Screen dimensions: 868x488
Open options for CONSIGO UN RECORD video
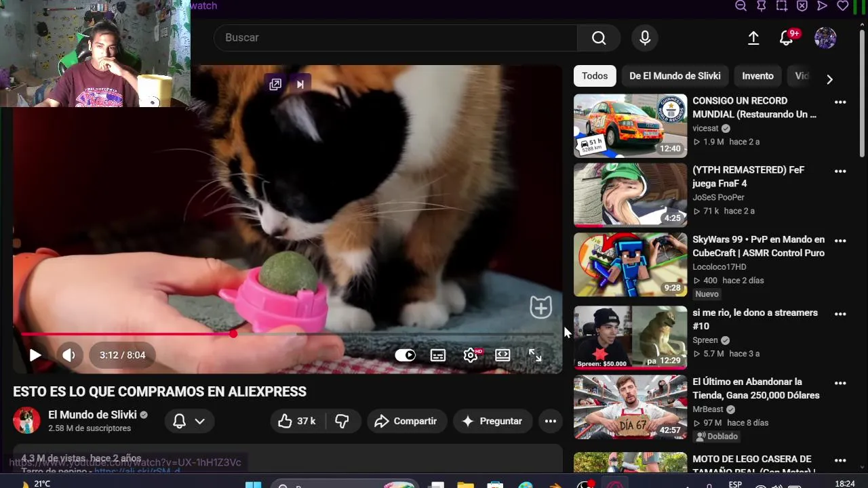[x=840, y=102]
